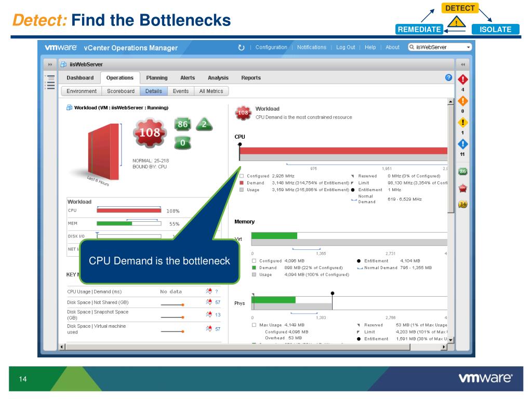Click the anomaly icon in Snapshot Space row
The height and width of the screenshot is (399, 532).
[x=209, y=314]
